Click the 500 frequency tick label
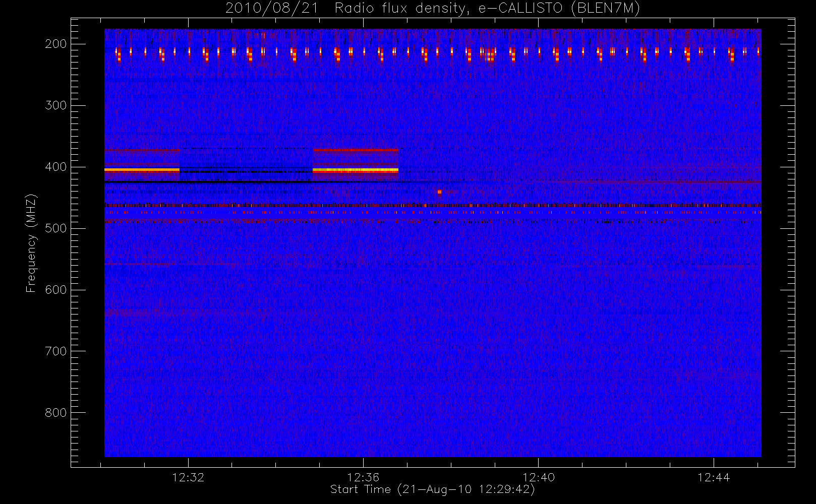The width and height of the screenshot is (816, 504). [x=55, y=228]
